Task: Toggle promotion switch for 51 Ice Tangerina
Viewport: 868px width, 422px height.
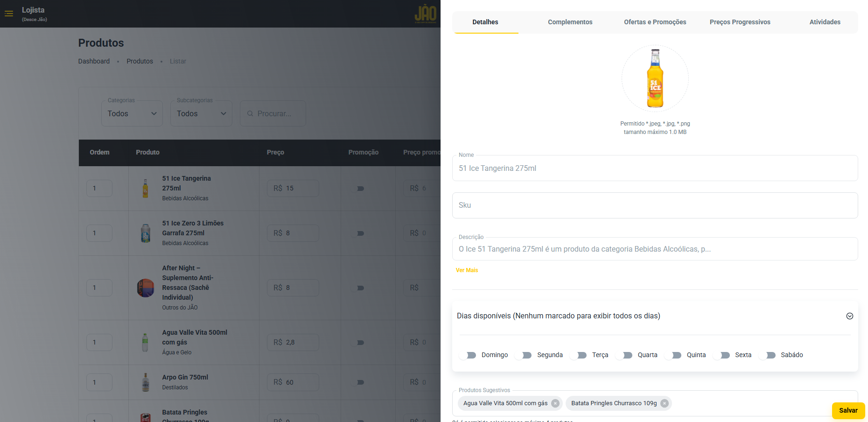Action: point(358,189)
